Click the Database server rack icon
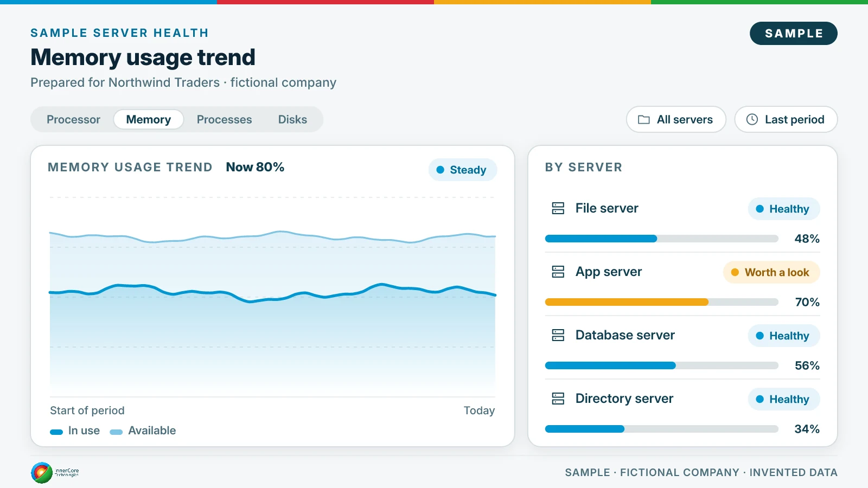This screenshot has width=868, height=488. click(x=558, y=335)
